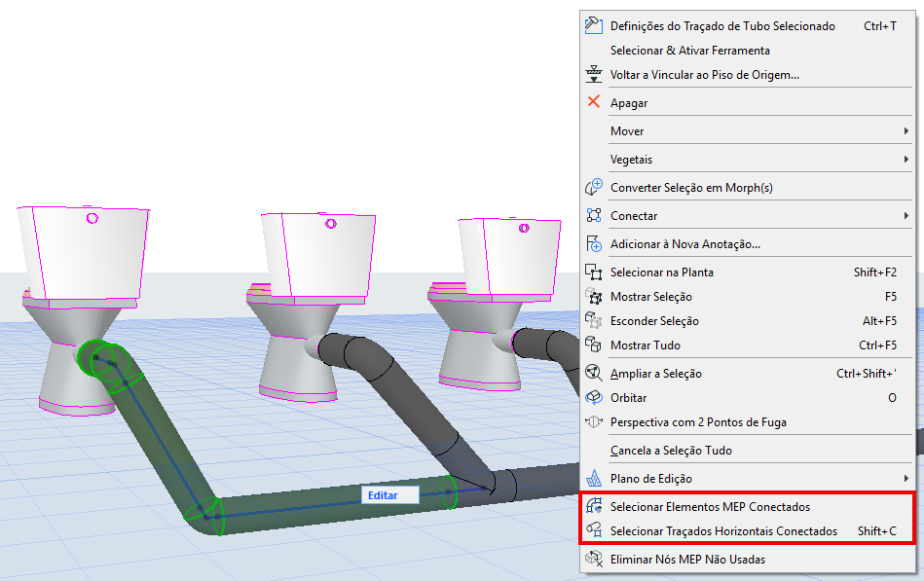Viewport: 924px width, 581px height.
Task: Click the Ampliar a Seleção zoom icon
Action: coord(593,373)
